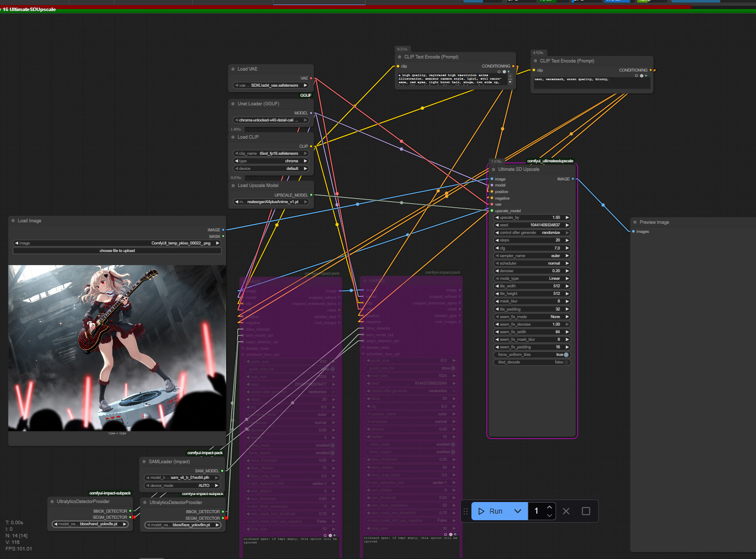Click the positive input port on Ultimate SD Upscale
This screenshot has height=559, width=756.
(x=492, y=192)
